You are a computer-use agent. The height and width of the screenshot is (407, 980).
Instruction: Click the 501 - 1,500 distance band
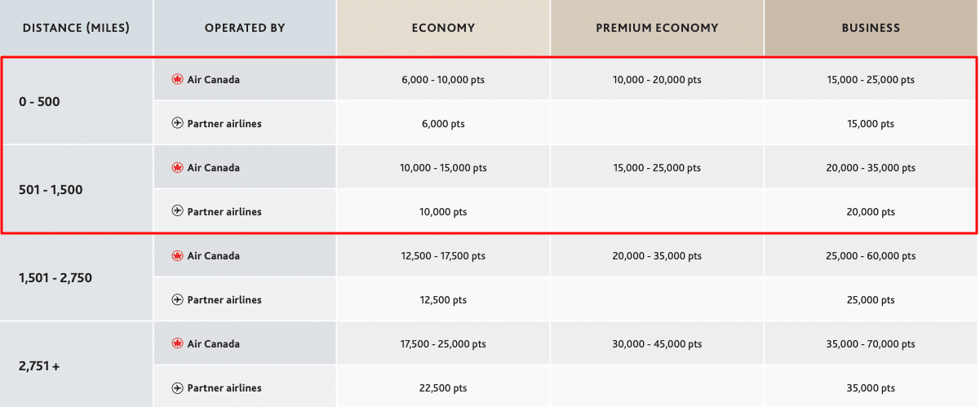[51, 190]
